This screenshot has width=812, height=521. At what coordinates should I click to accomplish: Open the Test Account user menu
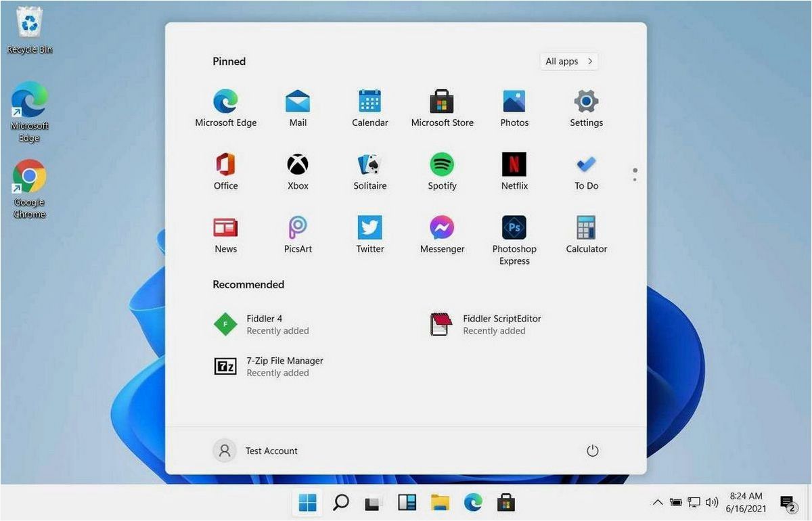coord(256,451)
